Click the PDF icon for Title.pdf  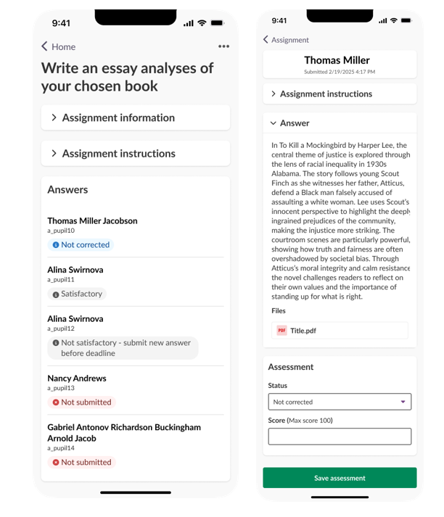pos(282,330)
